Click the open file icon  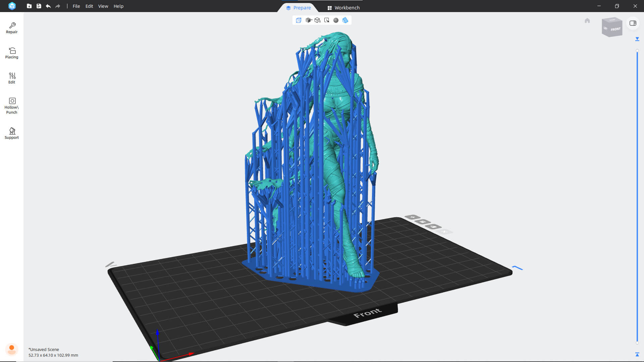point(29,6)
